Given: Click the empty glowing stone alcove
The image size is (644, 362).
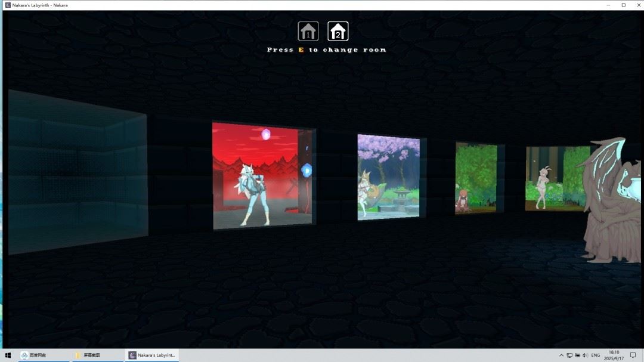Looking at the screenshot, I should [78, 172].
